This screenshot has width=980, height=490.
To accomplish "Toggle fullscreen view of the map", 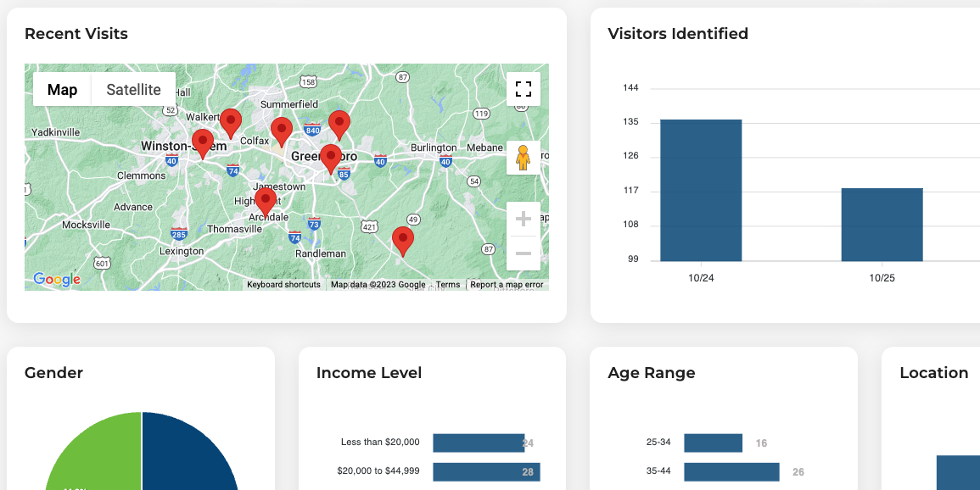I will [x=524, y=89].
